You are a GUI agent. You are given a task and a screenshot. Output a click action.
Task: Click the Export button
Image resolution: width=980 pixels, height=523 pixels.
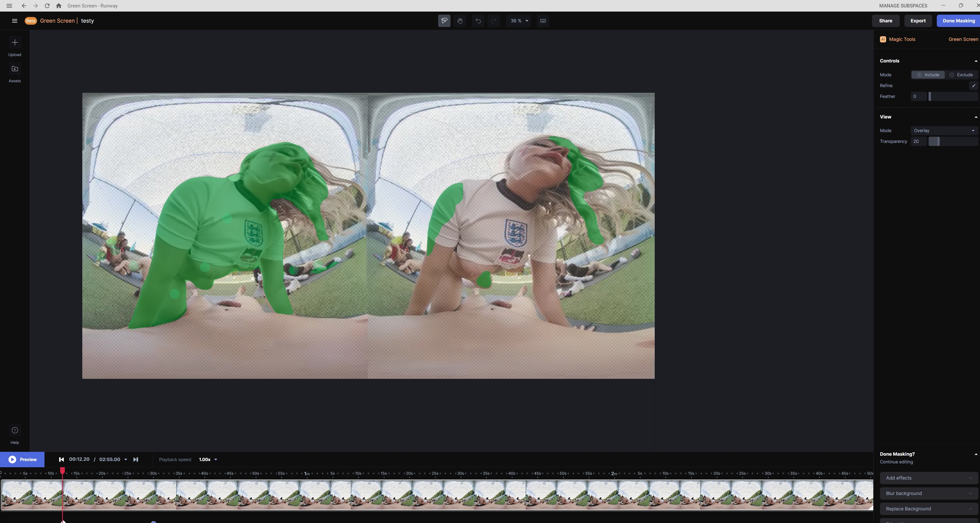tap(918, 21)
